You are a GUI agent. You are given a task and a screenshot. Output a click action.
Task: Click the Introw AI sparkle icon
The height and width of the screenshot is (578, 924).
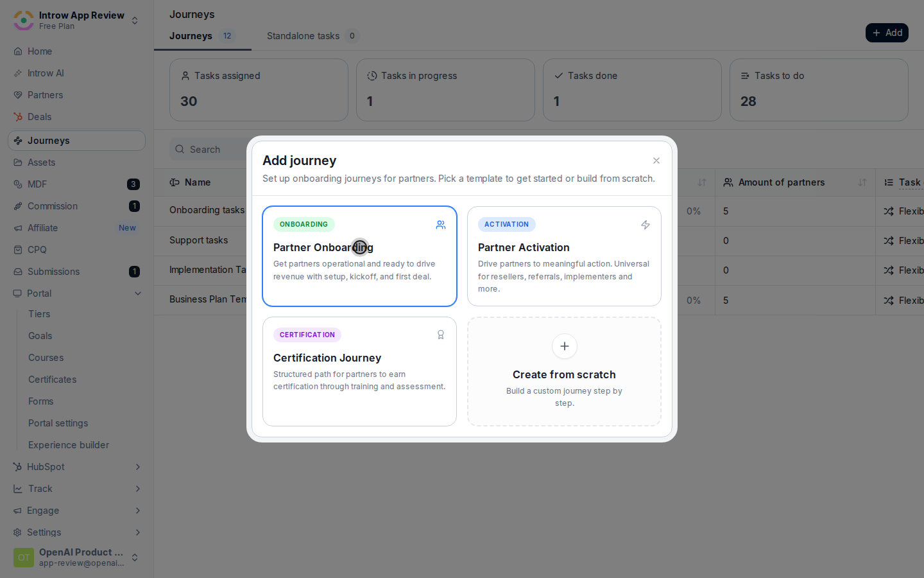coord(18,73)
